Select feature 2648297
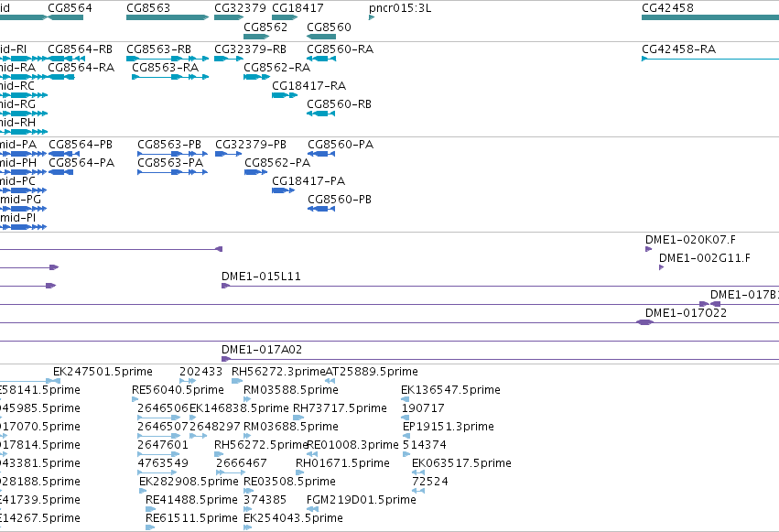This screenshot has height=532, width=779. pyautogui.click(x=199, y=436)
